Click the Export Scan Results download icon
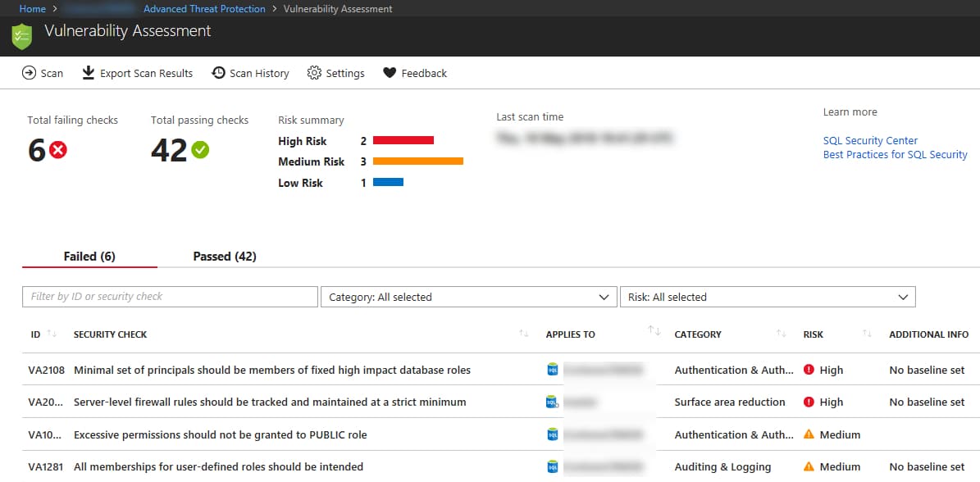This screenshot has width=980, height=482. 88,73
